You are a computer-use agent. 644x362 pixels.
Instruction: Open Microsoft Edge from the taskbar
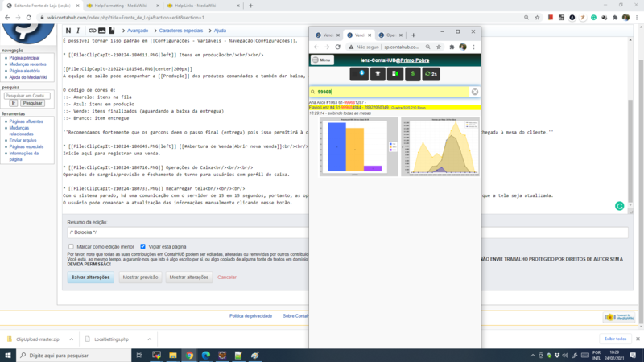(206, 356)
